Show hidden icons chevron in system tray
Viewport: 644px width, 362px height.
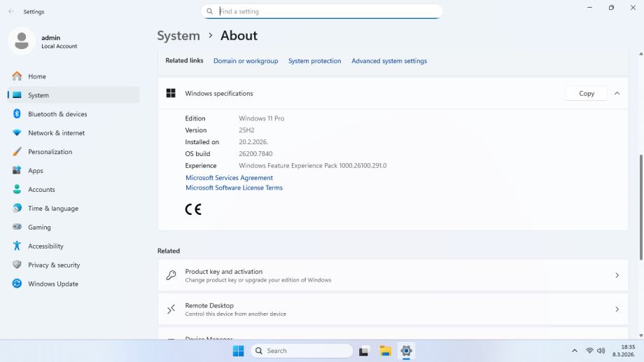tap(575, 351)
